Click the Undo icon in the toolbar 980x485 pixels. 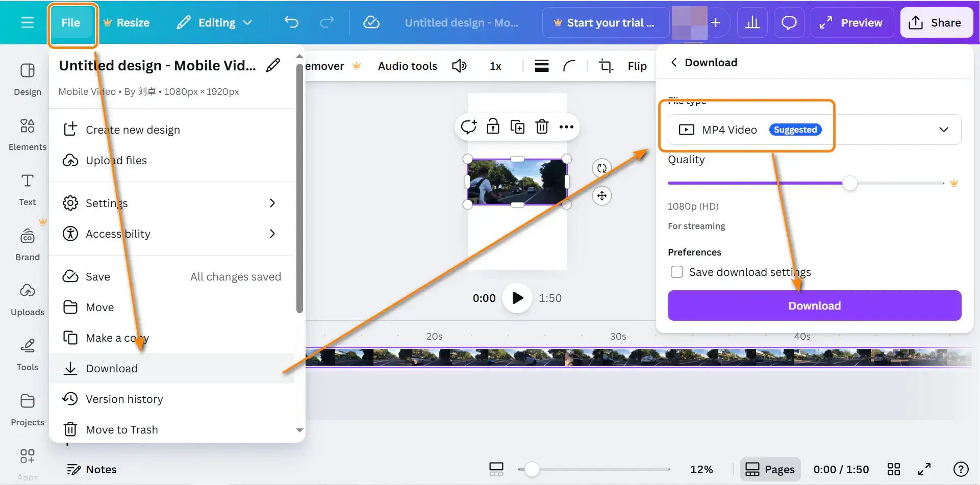click(292, 22)
